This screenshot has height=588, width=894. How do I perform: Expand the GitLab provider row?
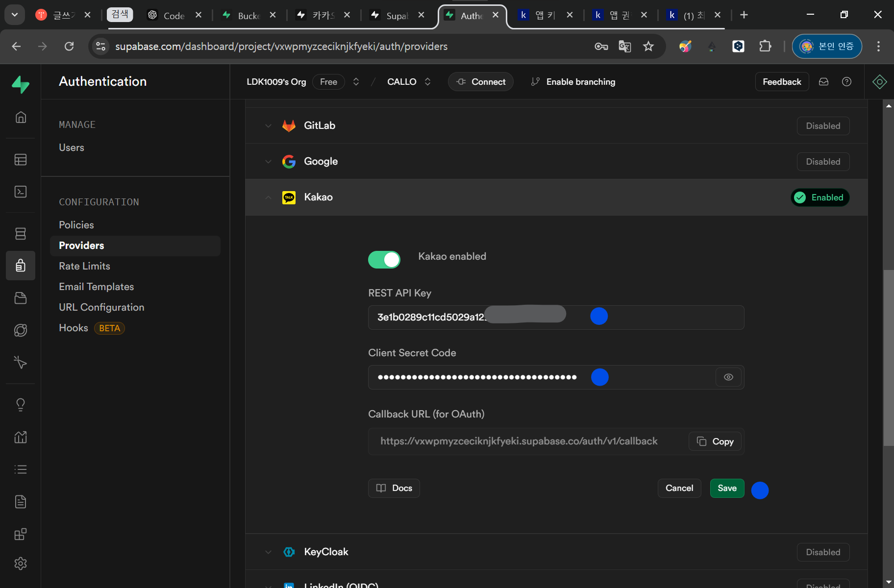tap(556, 125)
